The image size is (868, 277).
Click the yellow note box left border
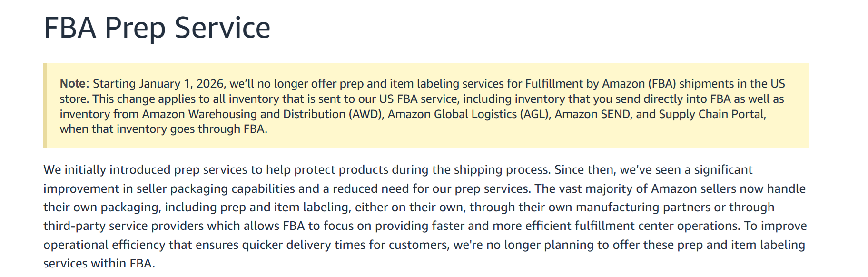pyautogui.click(x=45, y=106)
